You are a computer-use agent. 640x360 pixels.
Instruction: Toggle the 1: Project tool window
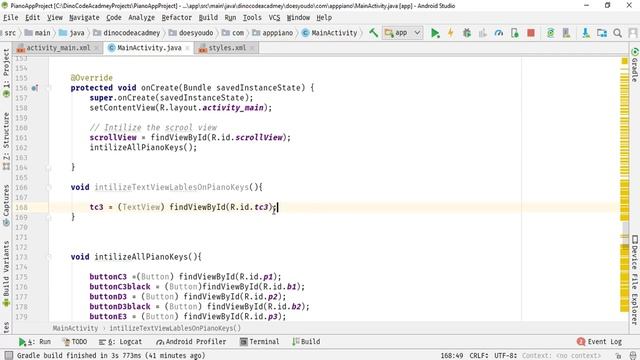(6, 73)
